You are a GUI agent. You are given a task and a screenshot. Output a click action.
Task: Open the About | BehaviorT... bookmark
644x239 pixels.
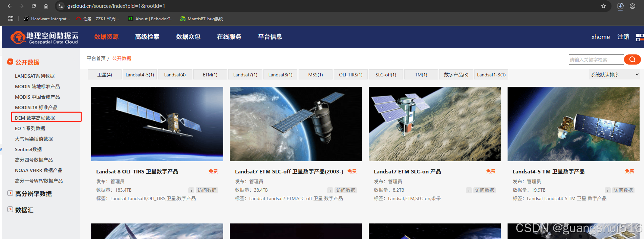pos(151,19)
